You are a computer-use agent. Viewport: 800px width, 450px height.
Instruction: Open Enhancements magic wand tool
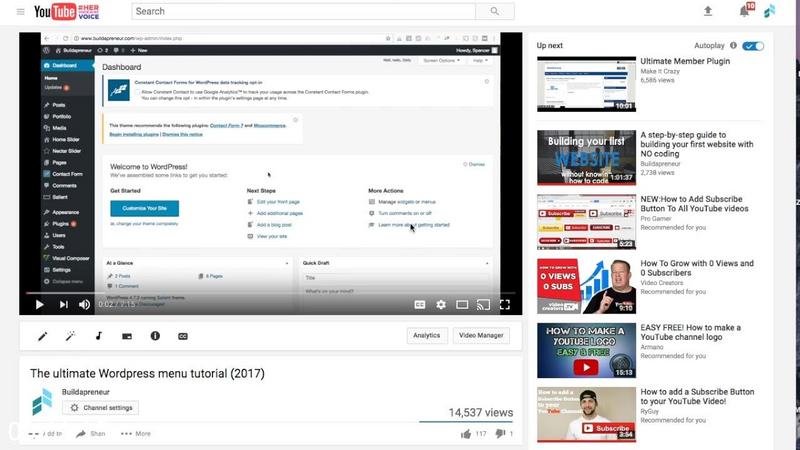(70, 336)
